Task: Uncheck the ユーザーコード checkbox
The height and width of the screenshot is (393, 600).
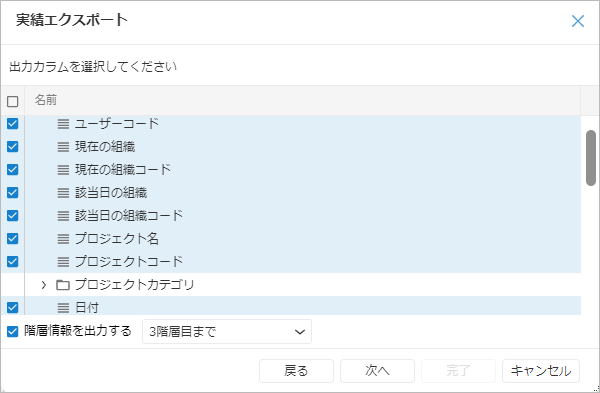Action: (13, 124)
